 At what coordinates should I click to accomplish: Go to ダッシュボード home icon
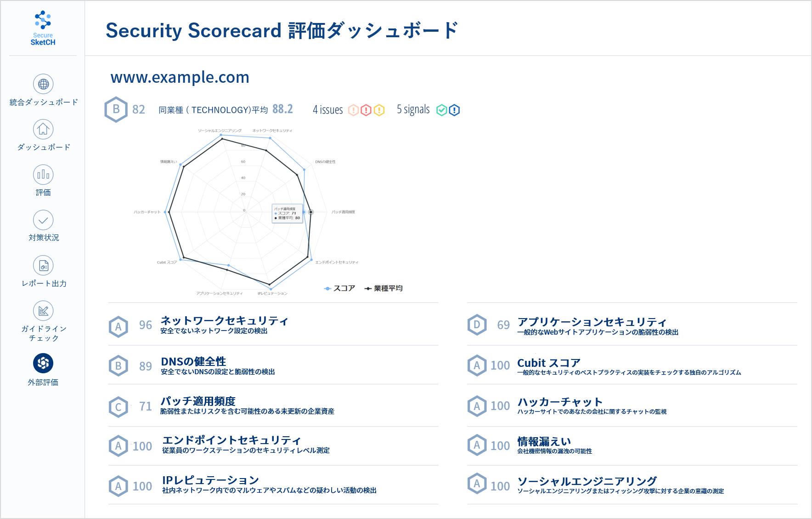point(43,129)
